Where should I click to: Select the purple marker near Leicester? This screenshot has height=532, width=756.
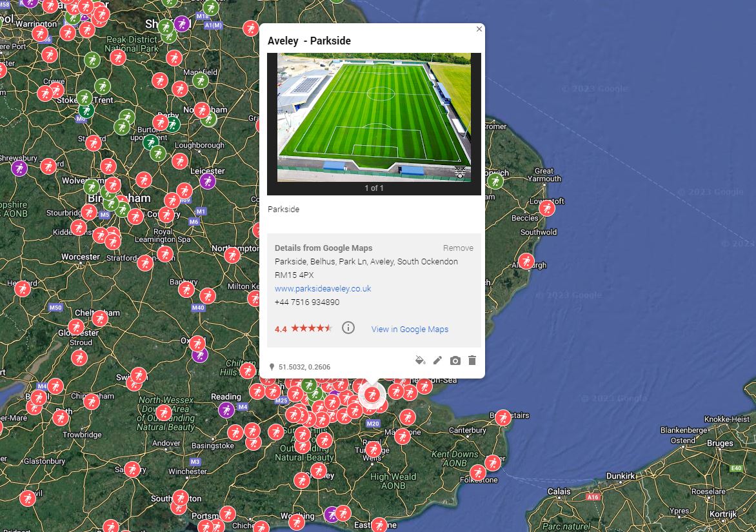(x=207, y=181)
